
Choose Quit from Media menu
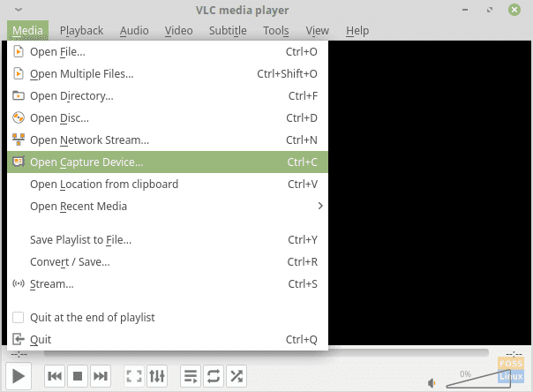point(168,339)
